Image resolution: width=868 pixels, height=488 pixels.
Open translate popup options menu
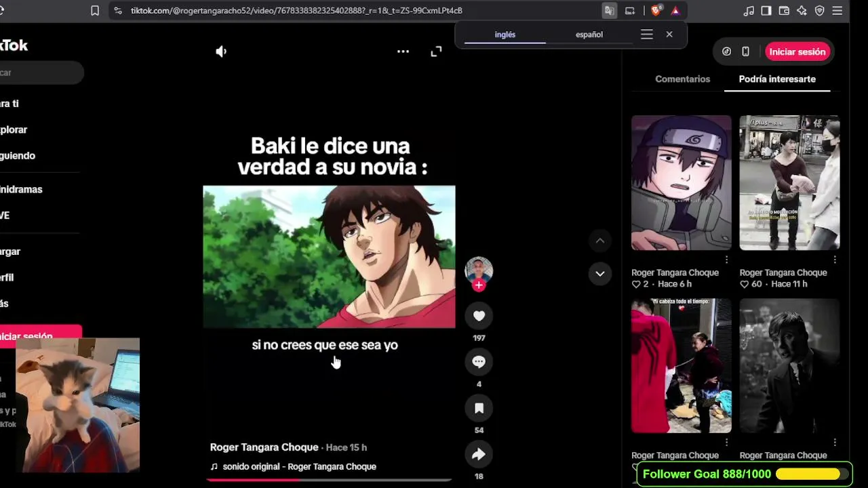coord(647,35)
